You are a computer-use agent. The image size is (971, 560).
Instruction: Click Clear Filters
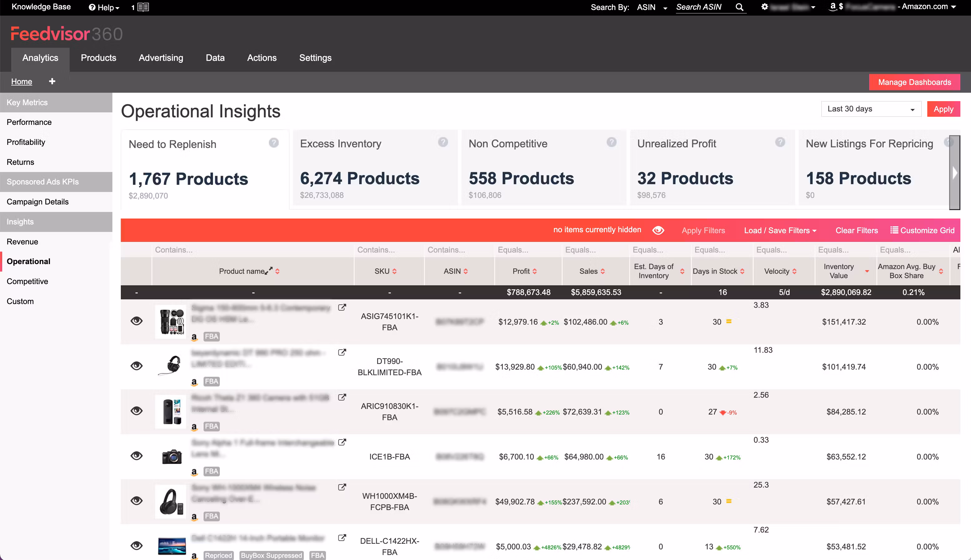click(856, 230)
